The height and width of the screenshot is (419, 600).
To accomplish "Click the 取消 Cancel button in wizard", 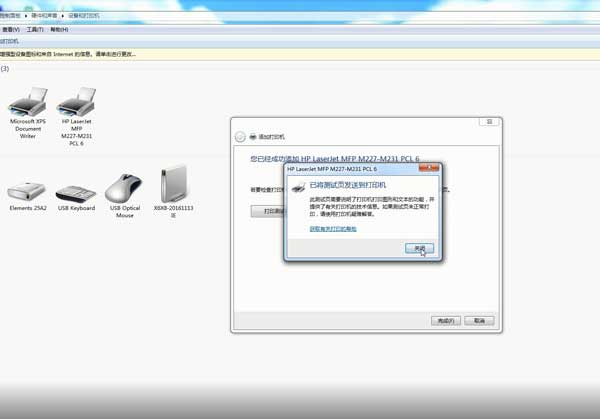I will click(479, 321).
